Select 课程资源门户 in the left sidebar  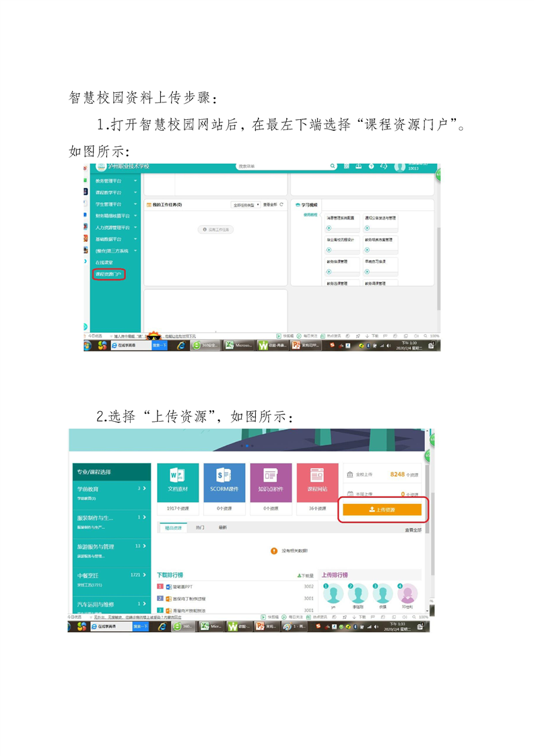tap(108, 274)
